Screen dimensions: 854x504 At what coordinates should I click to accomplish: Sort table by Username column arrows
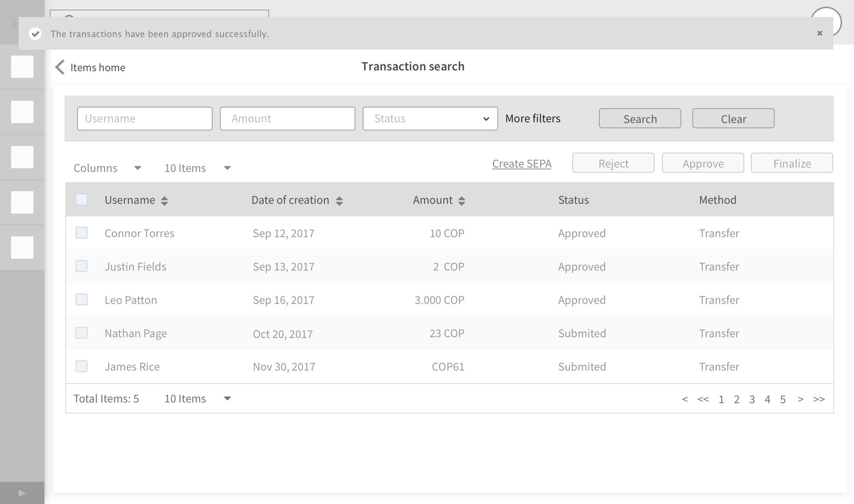[x=164, y=201]
